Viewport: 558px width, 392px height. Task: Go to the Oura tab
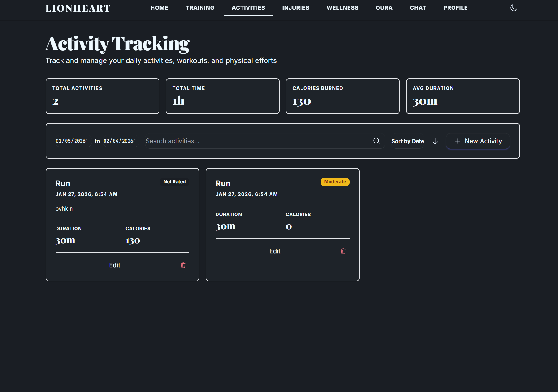[384, 8]
